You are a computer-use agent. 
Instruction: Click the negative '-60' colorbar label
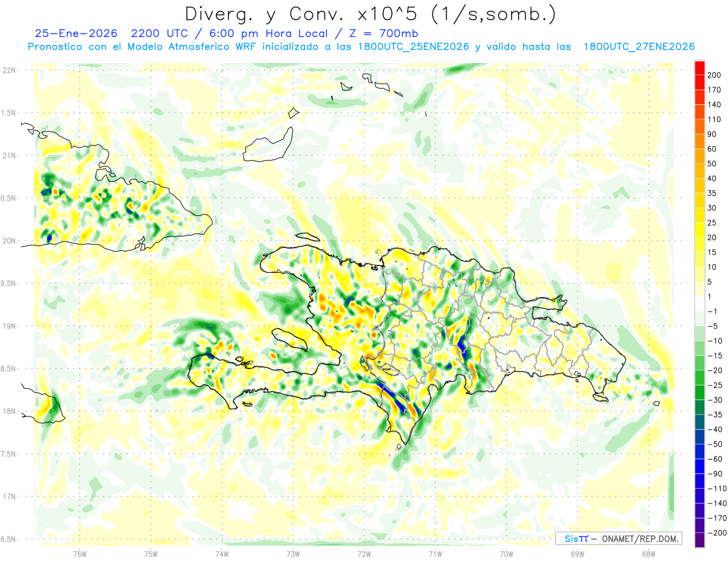click(x=715, y=459)
